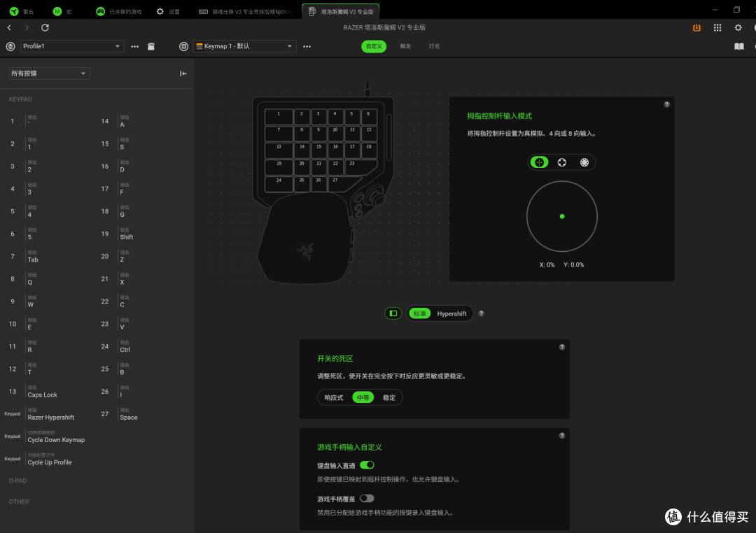Open the Keymap 1 - 默认 dropdown

244,46
